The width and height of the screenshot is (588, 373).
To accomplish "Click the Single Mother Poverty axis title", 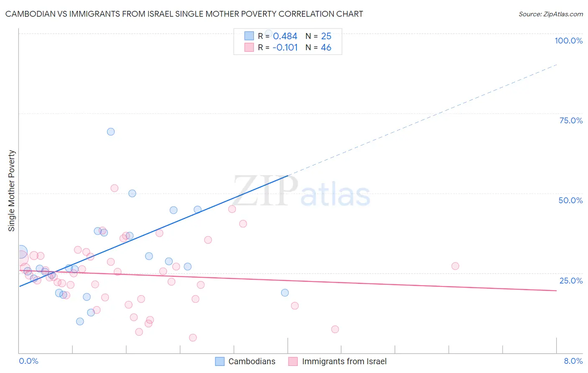I will (12, 191).
